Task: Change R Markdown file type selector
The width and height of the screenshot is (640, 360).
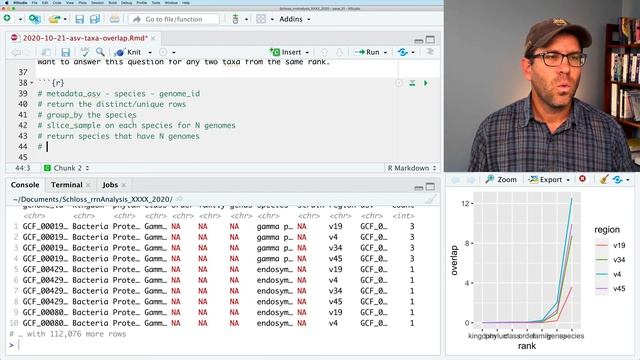Action: pyautogui.click(x=411, y=168)
